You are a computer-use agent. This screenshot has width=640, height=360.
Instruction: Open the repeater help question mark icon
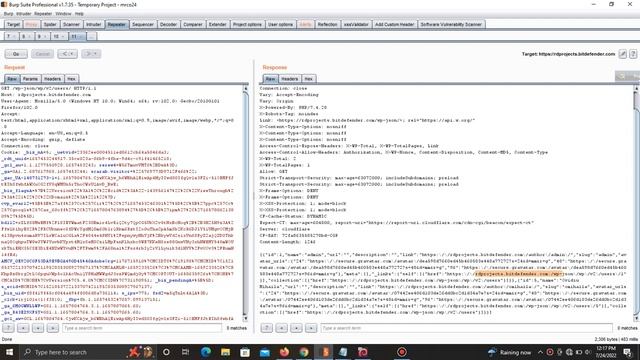[x=633, y=54]
